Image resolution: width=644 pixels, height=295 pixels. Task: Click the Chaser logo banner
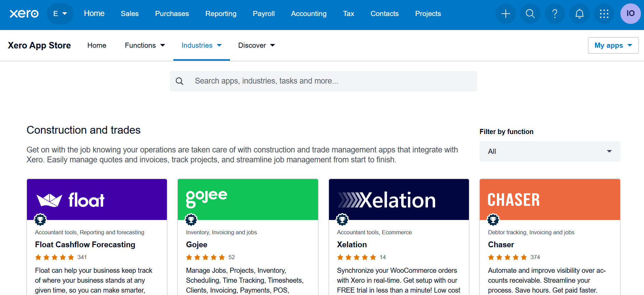tap(550, 200)
